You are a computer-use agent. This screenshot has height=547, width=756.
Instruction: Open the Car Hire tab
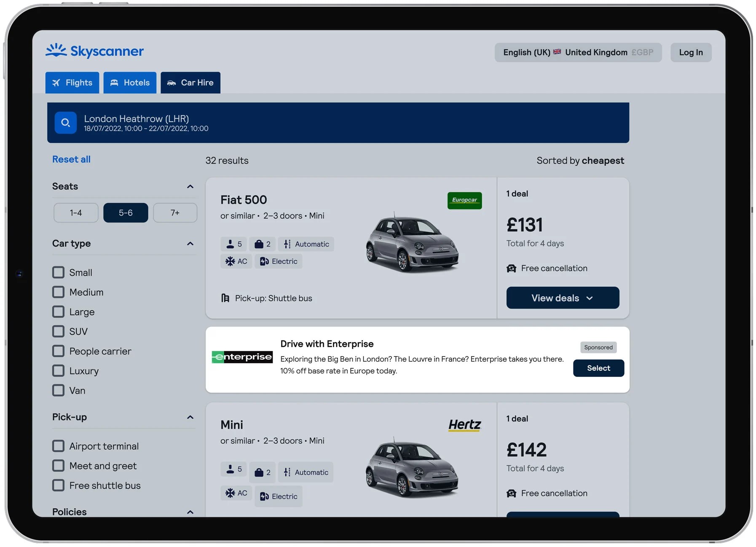click(x=190, y=83)
